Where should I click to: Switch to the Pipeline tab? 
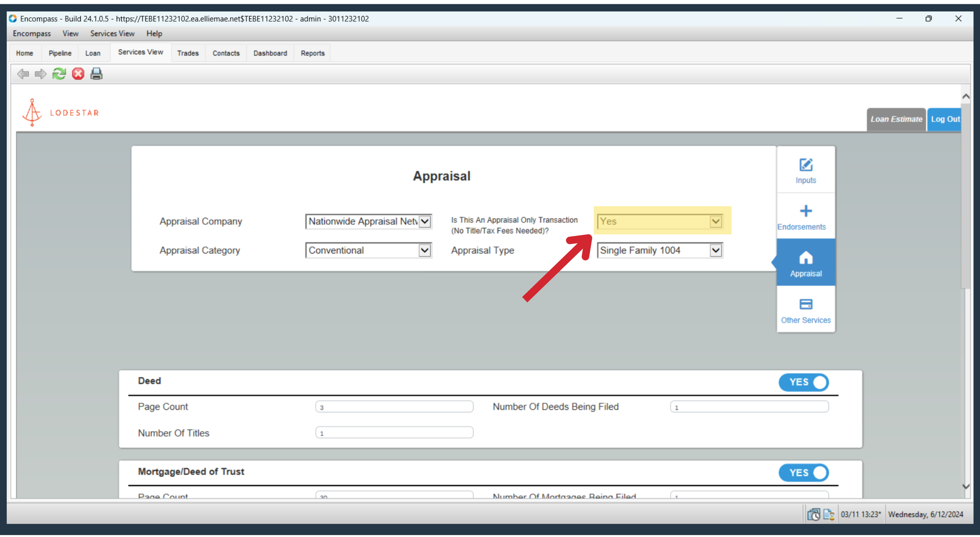click(x=60, y=53)
